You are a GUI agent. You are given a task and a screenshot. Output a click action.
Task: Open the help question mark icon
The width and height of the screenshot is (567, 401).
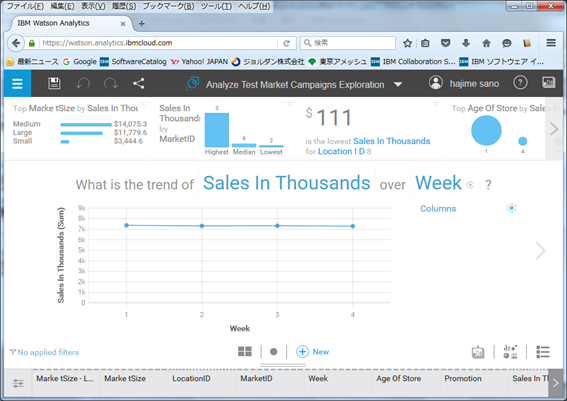point(520,83)
